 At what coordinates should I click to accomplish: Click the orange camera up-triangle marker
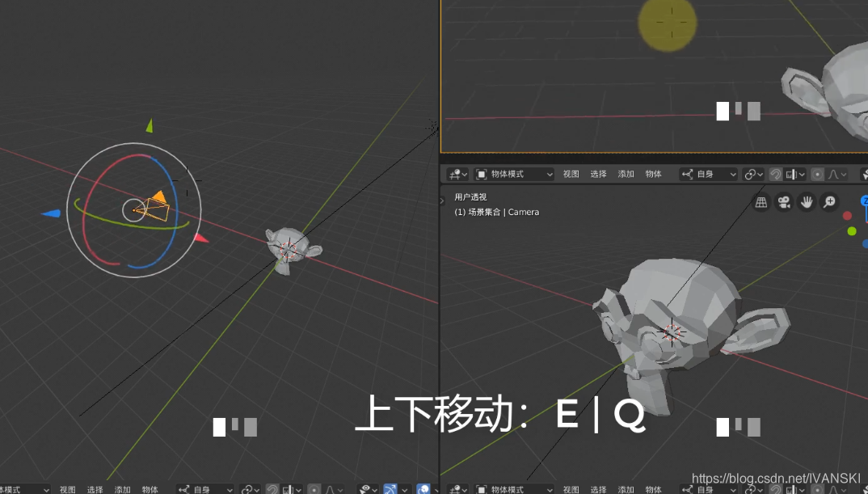click(159, 196)
